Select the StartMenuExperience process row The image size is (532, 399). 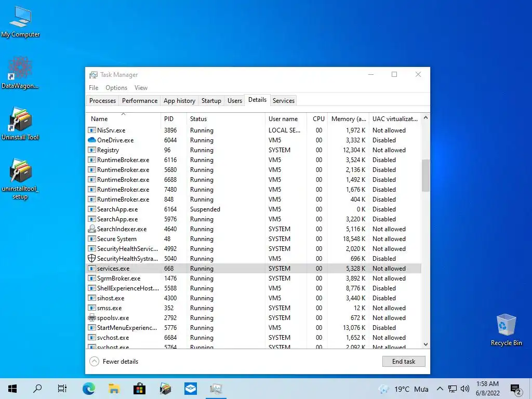pyautogui.click(x=254, y=328)
